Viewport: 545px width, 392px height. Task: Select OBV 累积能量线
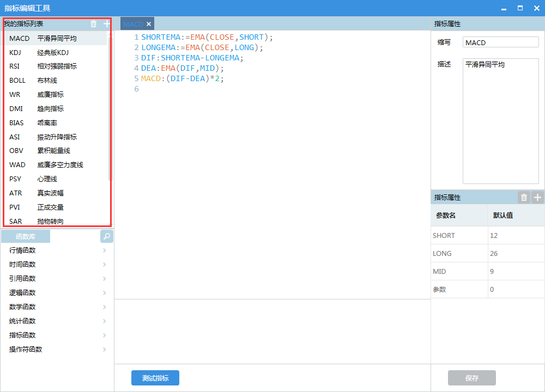pos(56,151)
